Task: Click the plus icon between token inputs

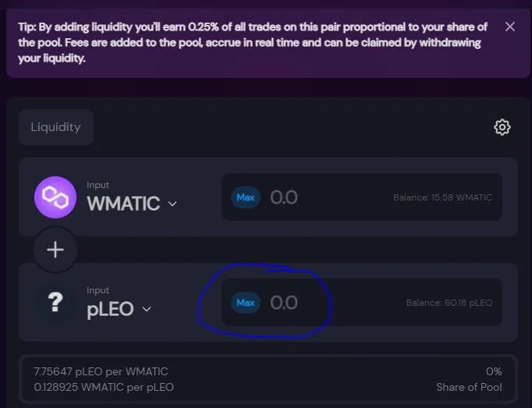Action: (55, 250)
